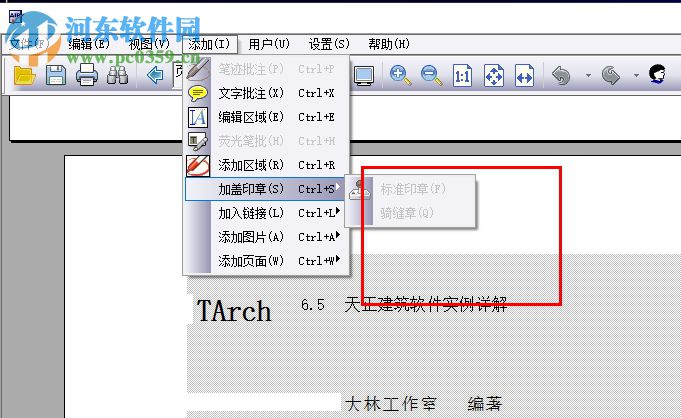Open the 用户(U) menu
The width and height of the screenshot is (681, 418).
click(x=269, y=44)
